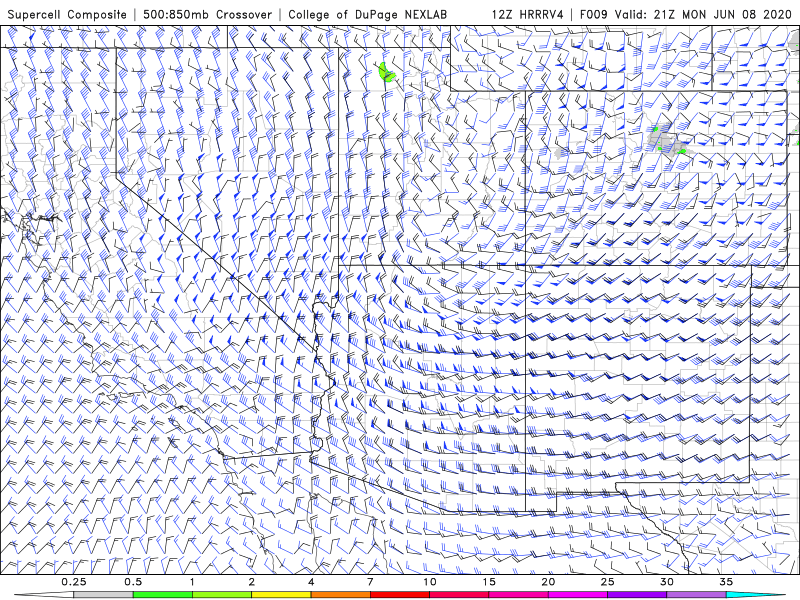Click the 'F009' forecast hour text
The height and width of the screenshot is (600, 800).
pyautogui.click(x=593, y=14)
